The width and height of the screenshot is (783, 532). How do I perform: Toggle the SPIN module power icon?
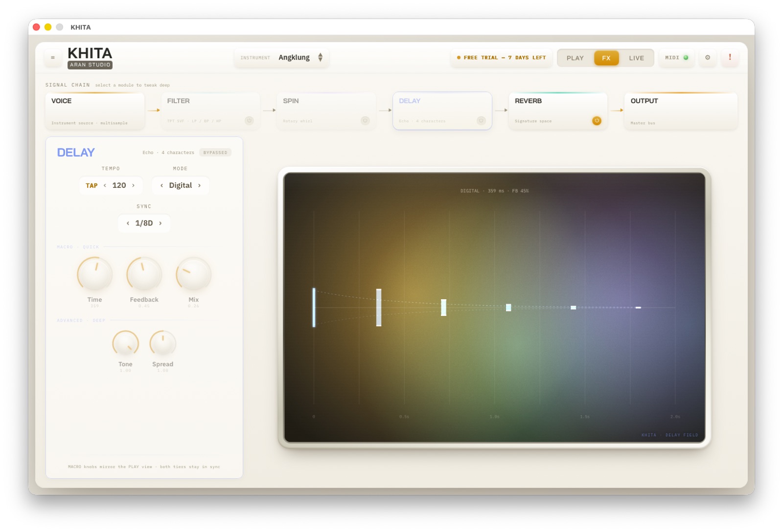(x=365, y=120)
